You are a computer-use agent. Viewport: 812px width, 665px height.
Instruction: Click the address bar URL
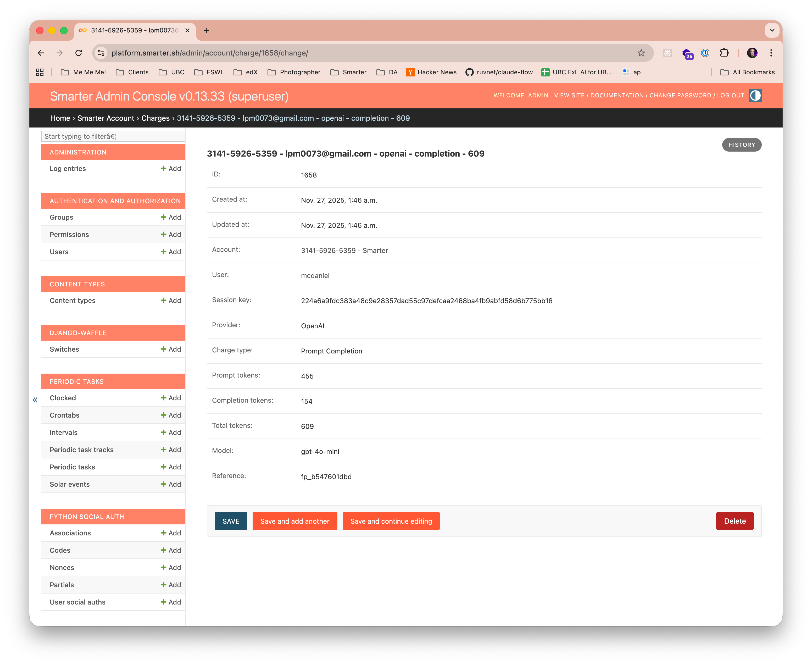(209, 53)
